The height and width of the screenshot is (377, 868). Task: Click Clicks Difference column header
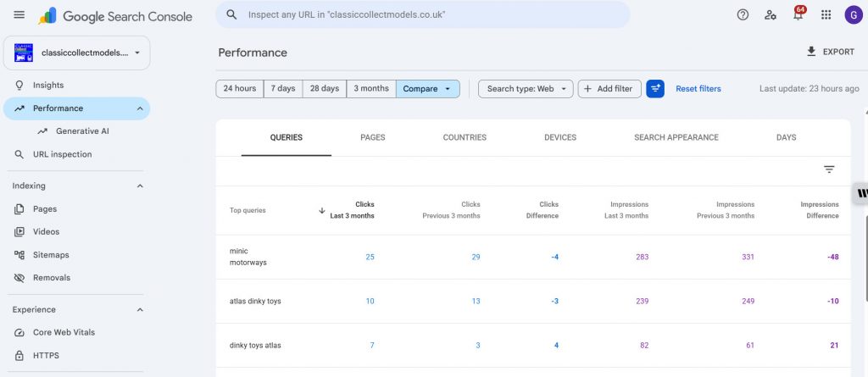pos(542,210)
